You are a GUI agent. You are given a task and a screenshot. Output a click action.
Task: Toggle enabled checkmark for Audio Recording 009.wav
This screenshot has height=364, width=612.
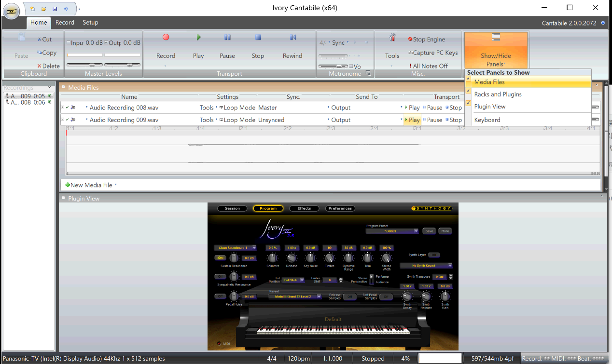(68, 120)
